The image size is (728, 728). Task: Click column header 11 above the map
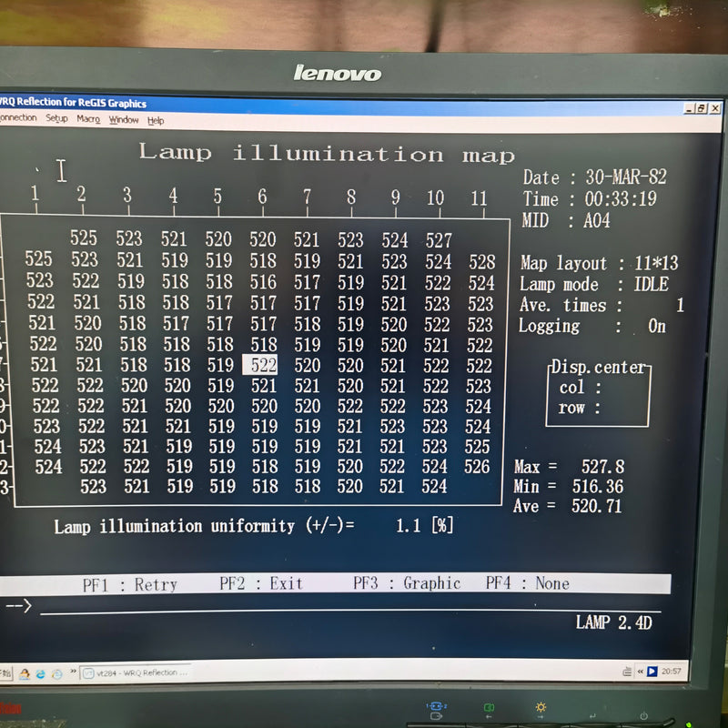tap(479, 198)
